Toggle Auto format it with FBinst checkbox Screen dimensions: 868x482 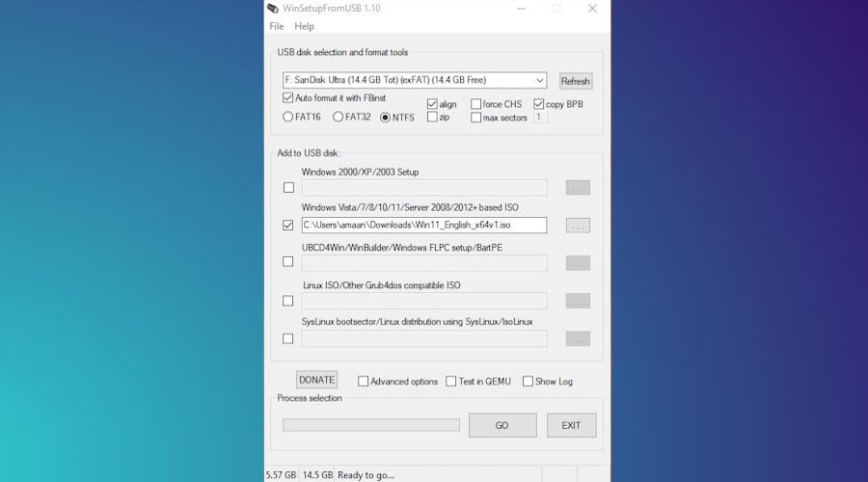(287, 98)
